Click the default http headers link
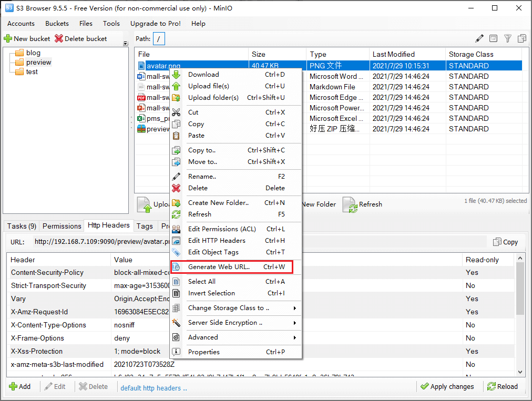Screen dimensions: 532x401 154,388
